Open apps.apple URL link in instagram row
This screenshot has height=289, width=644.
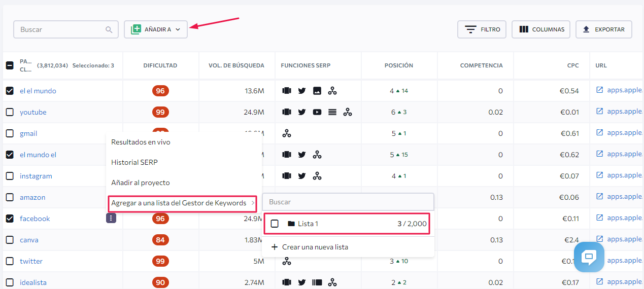click(x=625, y=175)
